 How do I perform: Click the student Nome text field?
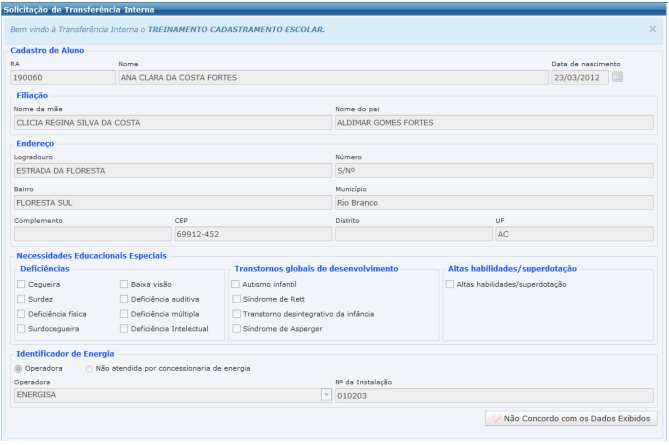click(330, 77)
